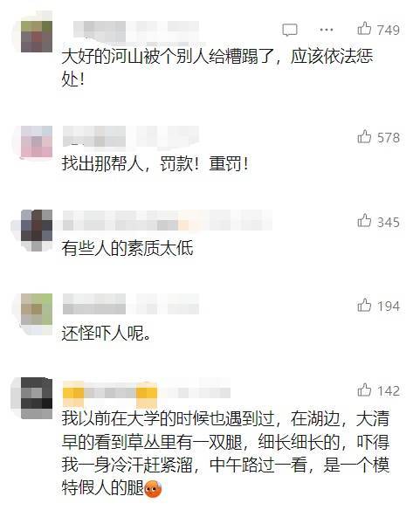Open reply bubble on first comment

tap(289, 30)
